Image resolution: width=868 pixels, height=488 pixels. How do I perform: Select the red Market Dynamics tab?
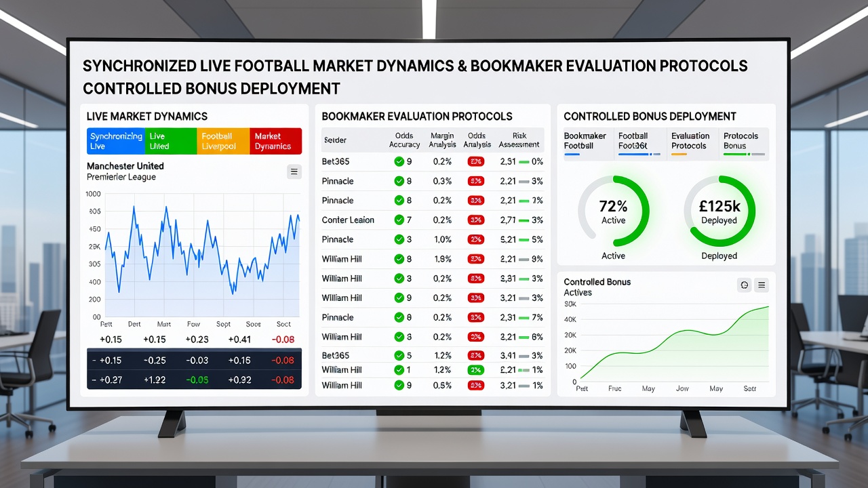click(x=275, y=141)
